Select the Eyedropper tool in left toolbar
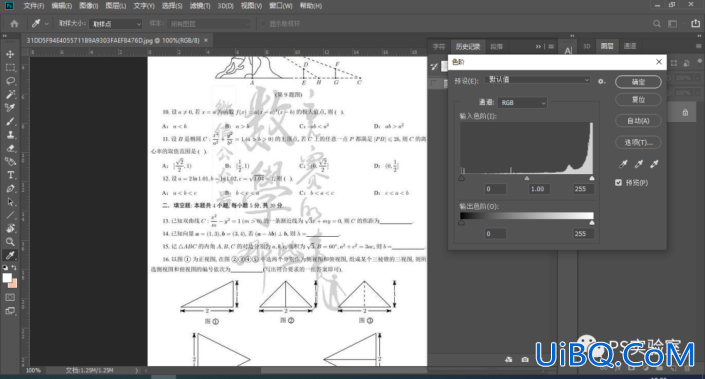The height and width of the screenshot is (379, 705). click(x=10, y=255)
